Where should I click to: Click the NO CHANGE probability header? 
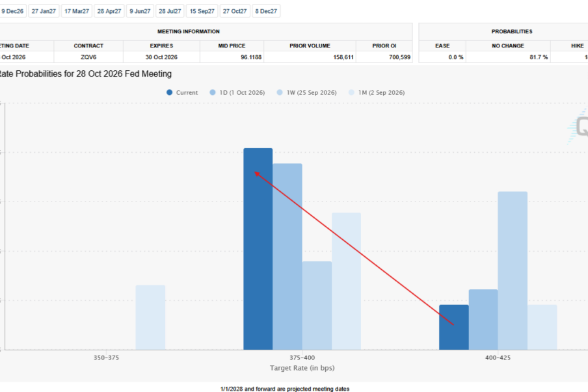pyautogui.click(x=508, y=46)
